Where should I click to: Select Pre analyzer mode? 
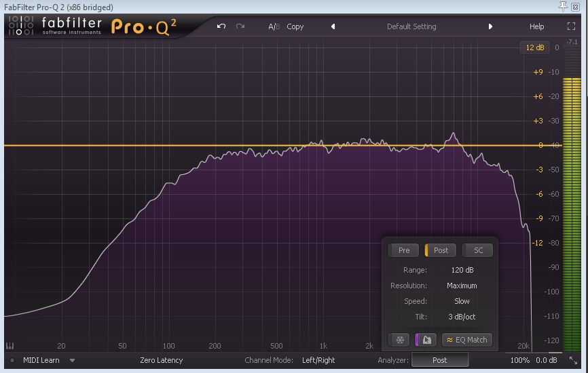point(403,250)
